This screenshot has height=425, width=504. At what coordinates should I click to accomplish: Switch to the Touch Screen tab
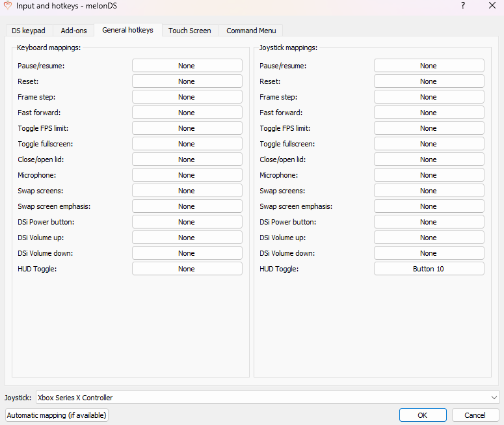coord(189,31)
